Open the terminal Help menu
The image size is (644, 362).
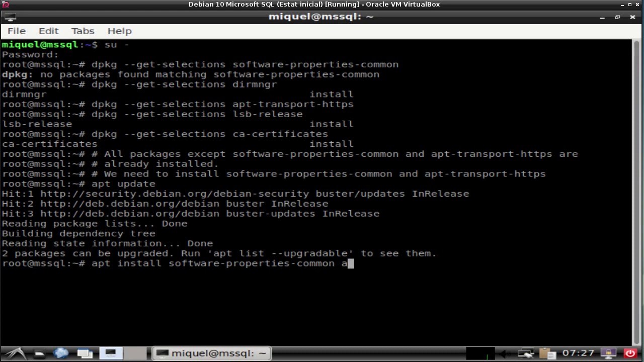119,31
